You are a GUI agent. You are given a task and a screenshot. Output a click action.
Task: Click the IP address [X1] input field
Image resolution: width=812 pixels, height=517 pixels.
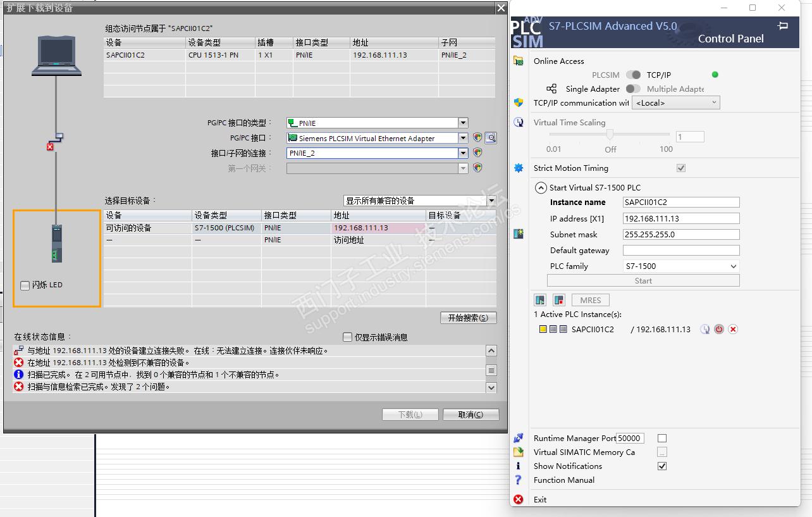coord(681,218)
